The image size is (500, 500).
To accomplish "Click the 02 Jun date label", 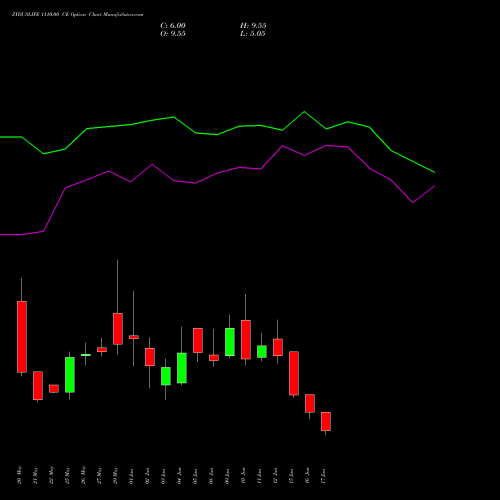I will click(148, 476).
